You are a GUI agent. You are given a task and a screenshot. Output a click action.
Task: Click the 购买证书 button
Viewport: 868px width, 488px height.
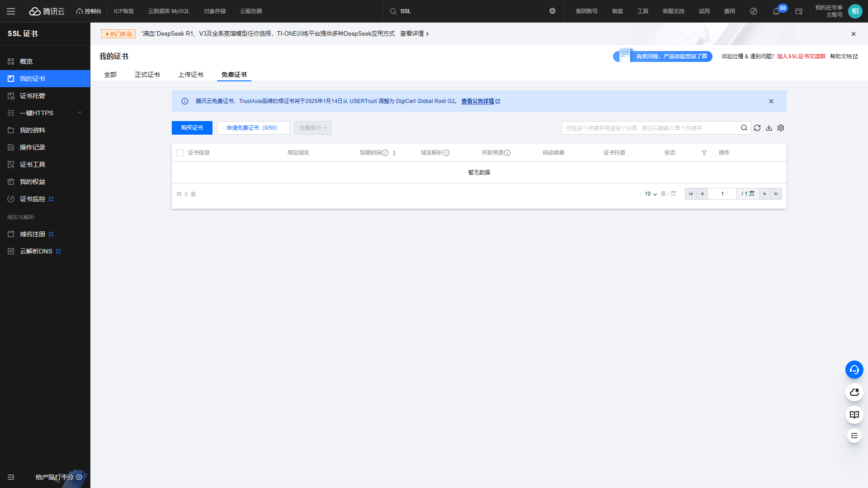coord(192,128)
